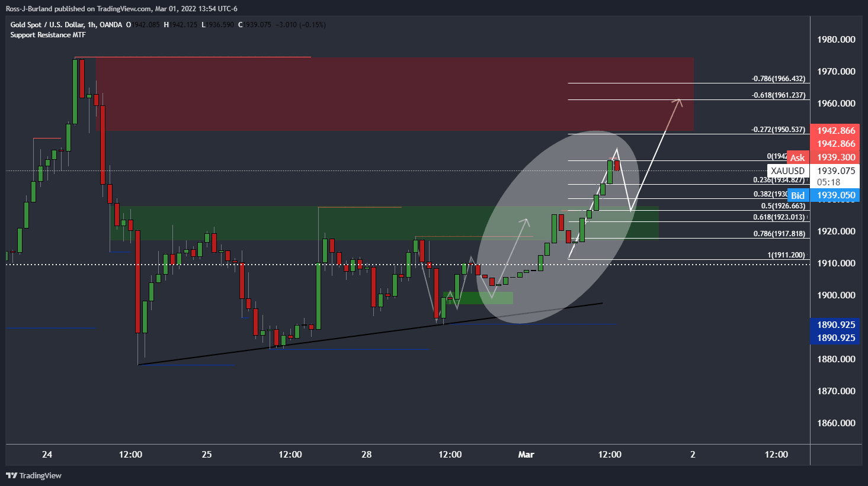Click the white projected arrow head near 1960
Screen dimensions: 868x486
point(678,102)
